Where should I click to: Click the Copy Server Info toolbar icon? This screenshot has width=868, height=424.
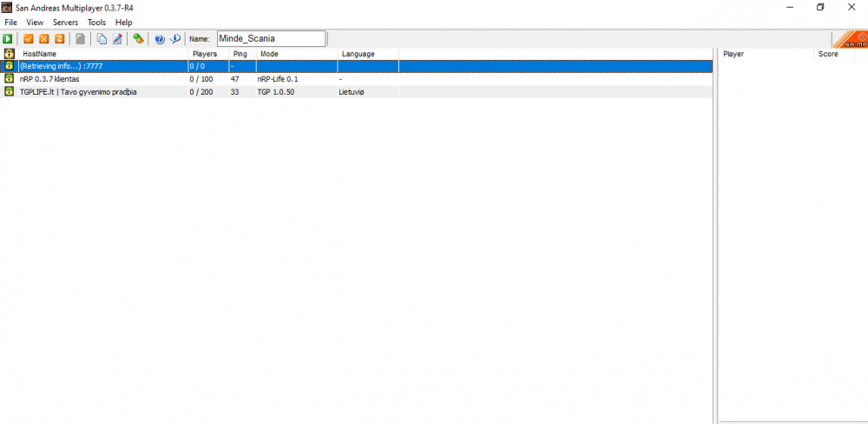coord(102,39)
